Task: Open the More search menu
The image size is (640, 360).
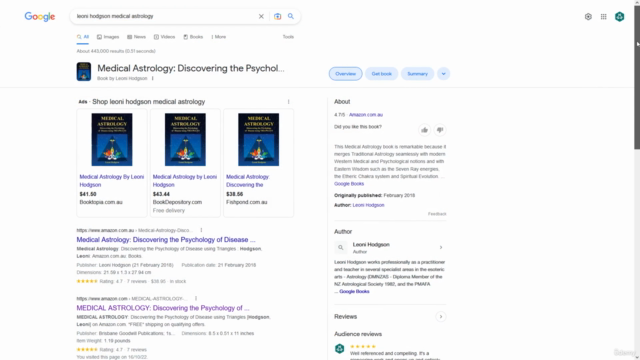Action: 219,37
